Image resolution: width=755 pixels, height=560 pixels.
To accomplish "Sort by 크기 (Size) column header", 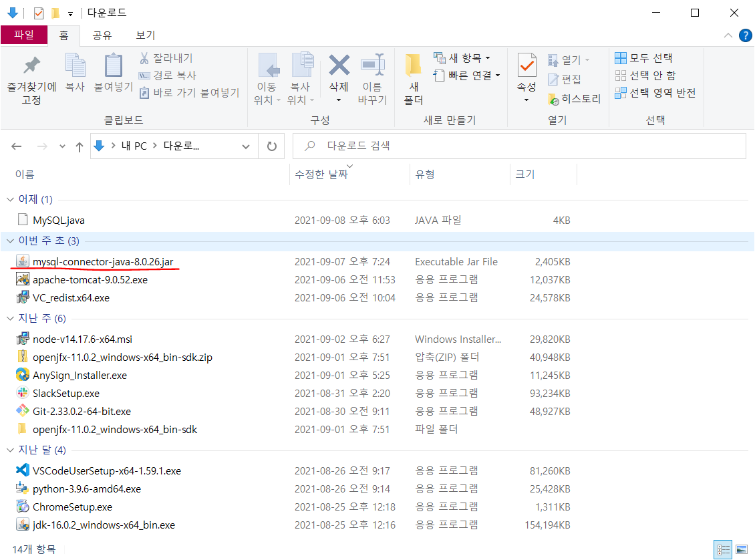I will 525,174.
